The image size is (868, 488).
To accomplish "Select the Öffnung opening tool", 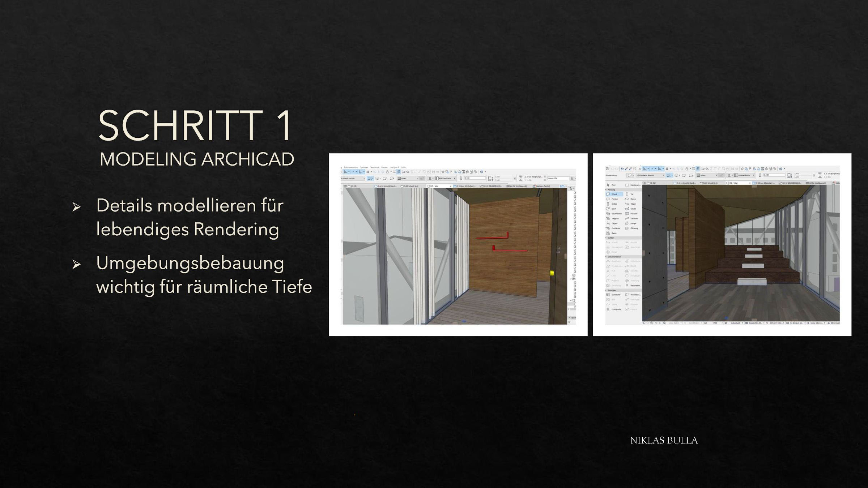I will click(631, 228).
